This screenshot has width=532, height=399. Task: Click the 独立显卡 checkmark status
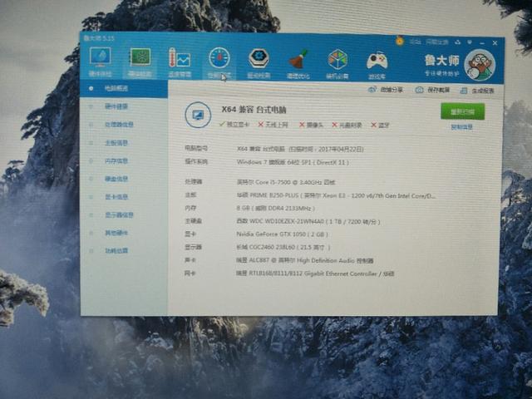[234, 124]
